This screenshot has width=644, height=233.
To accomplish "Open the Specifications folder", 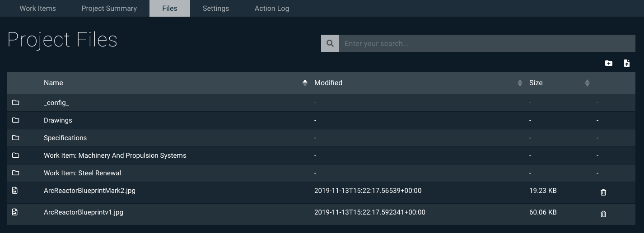I will coord(65,138).
